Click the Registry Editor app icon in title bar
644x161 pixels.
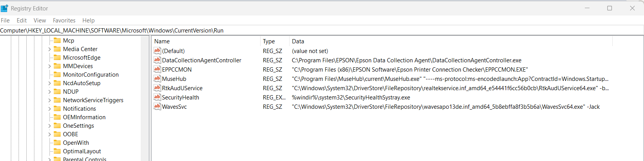4,8
